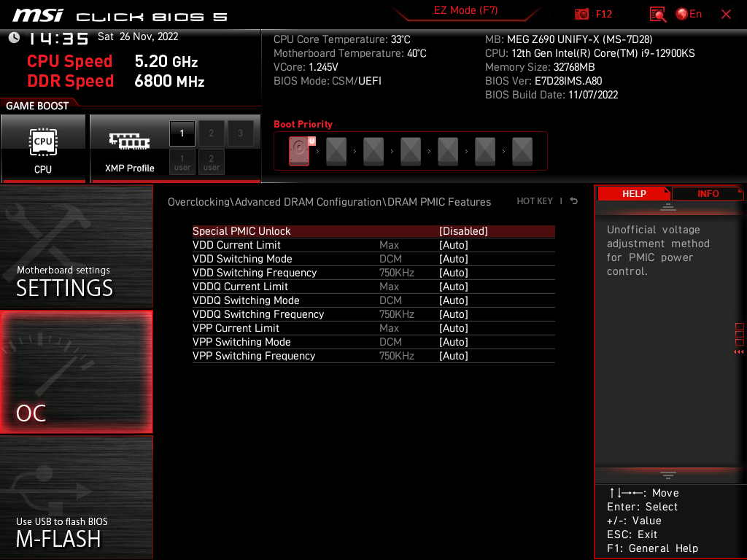The width and height of the screenshot is (747, 560).
Task: Click the red arrows side panel expander
Action: (x=739, y=352)
